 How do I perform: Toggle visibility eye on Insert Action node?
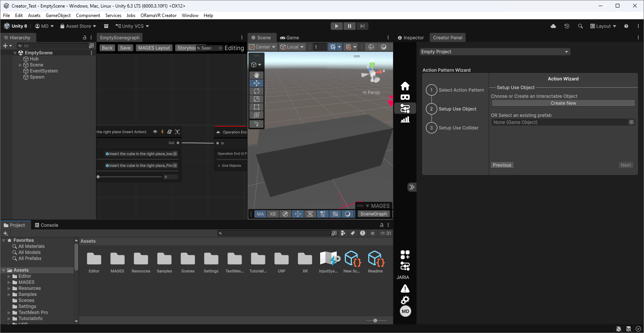[155, 132]
